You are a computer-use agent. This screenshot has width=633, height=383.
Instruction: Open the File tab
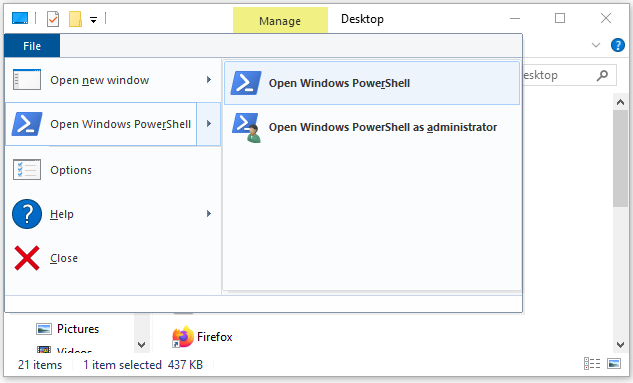click(x=32, y=46)
